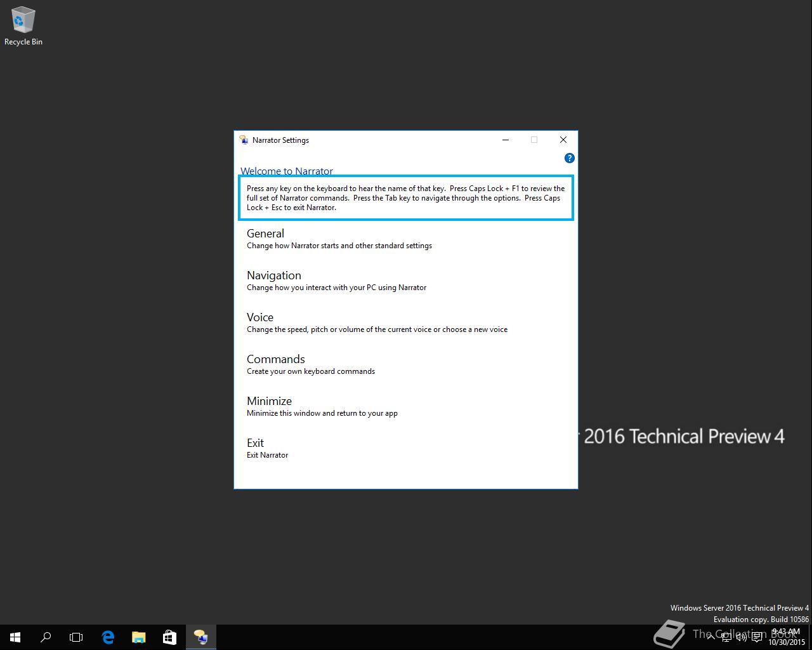Close the Narrator Settings window

tap(563, 140)
